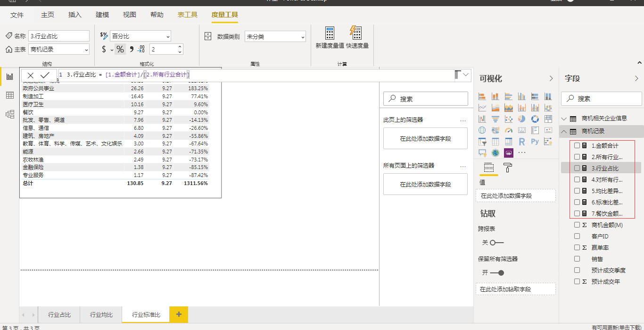The image size is (644, 330).
Task: Switch to the 主页 ribbon tab
Action: [48, 15]
